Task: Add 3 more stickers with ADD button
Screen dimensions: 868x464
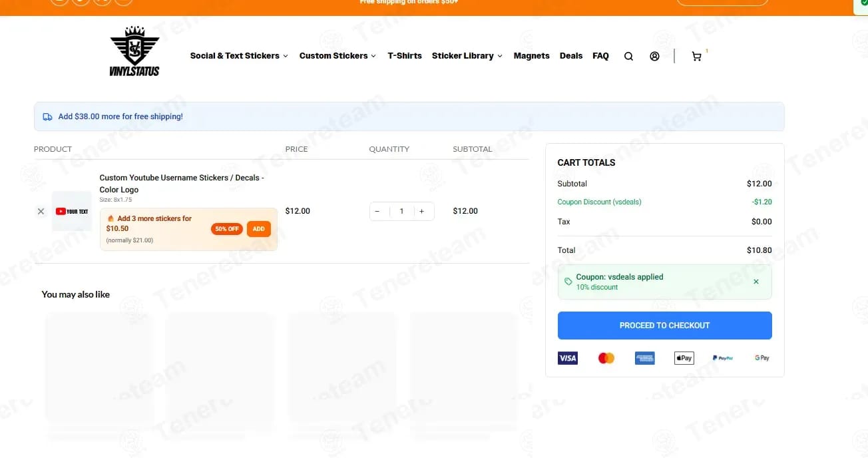Action: point(258,229)
